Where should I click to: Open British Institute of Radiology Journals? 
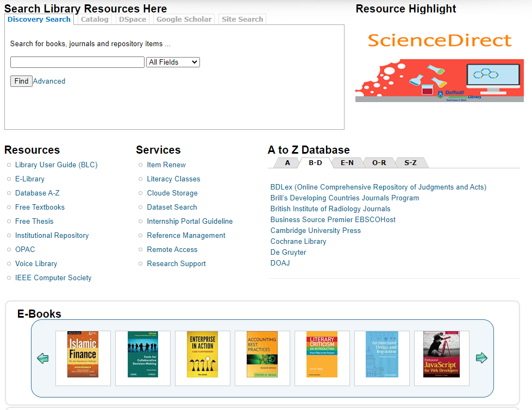pos(330,209)
